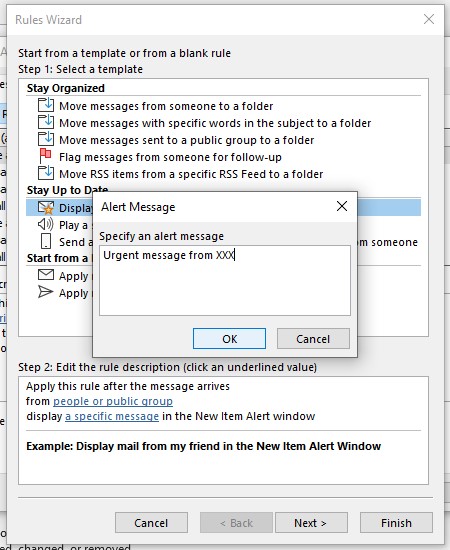Click the move icon beside 'sent to a public group'
This screenshot has width=450, height=550.
[x=46, y=139]
